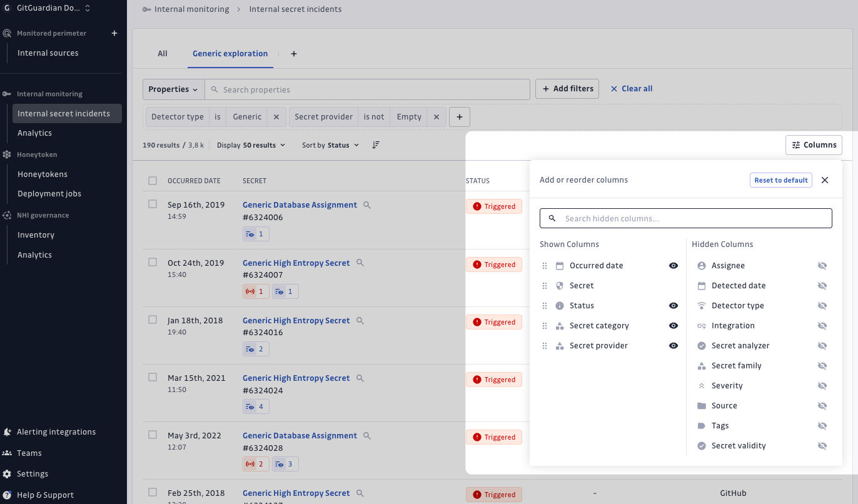858x504 pixels.
Task: Select the Generic exploration tab
Action: (x=230, y=54)
